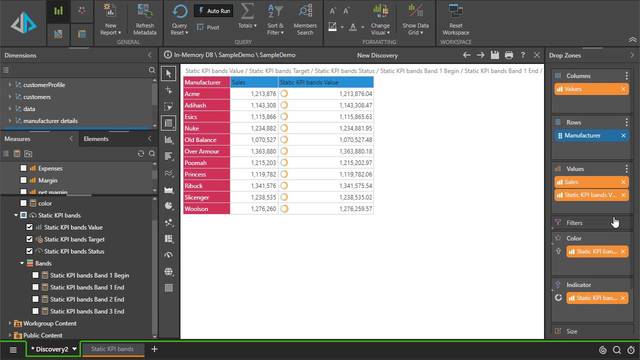The width and height of the screenshot is (640, 360).
Task: Check Static KPI bands Band 2 End
Action: click(x=36, y=299)
